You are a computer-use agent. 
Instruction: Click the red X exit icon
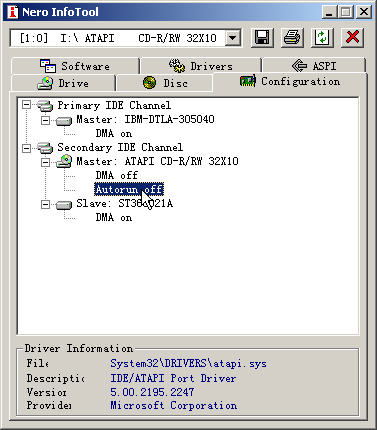click(352, 37)
